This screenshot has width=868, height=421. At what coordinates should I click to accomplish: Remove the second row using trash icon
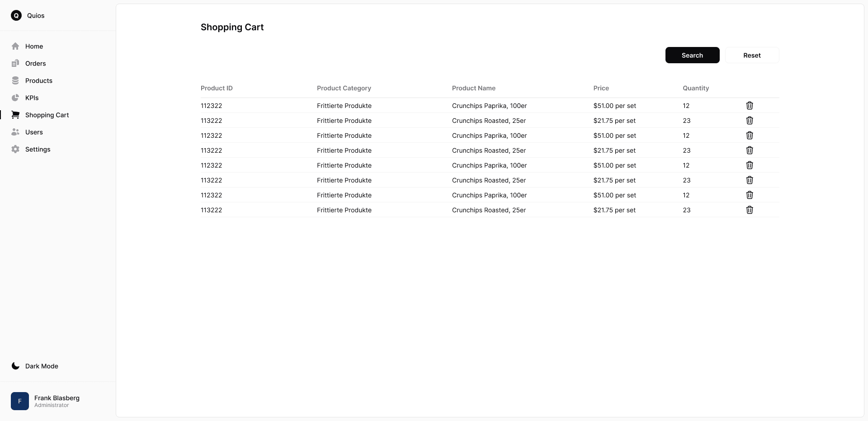click(x=750, y=121)
